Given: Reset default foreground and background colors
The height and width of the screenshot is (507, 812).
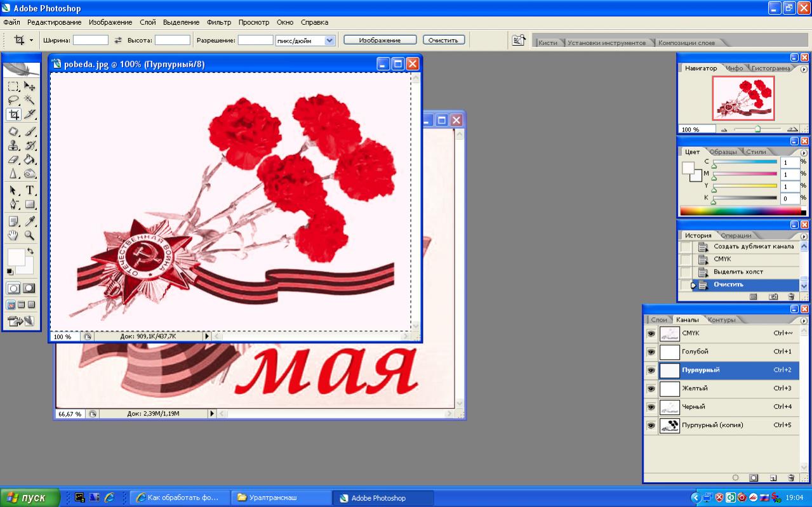Looking at the screenshot, I should pyautogui.click(x=10, y=272).
